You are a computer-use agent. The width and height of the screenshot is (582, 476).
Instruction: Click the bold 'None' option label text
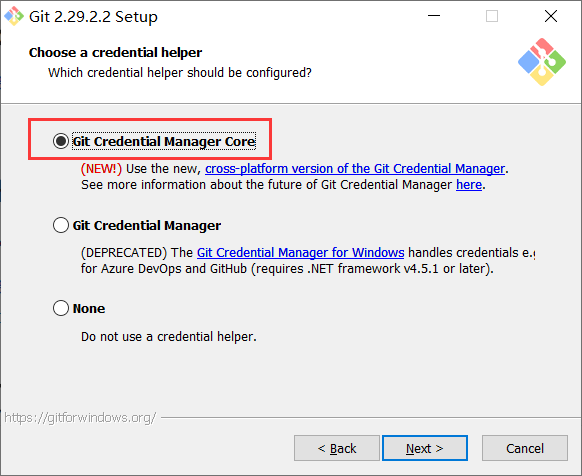(x=89, y=309)
